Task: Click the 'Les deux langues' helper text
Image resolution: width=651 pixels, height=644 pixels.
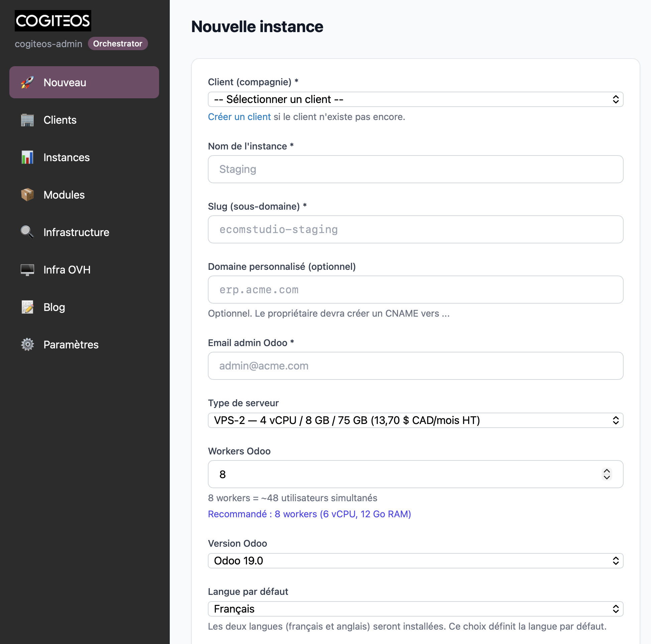Action: coord(407,626)
